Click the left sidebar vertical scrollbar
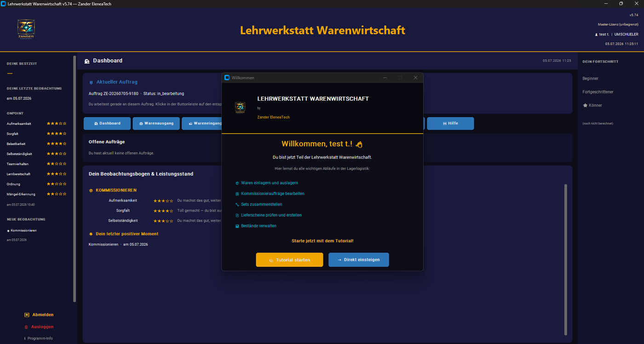Image resolution: width=644 pixels, height=344 pixels. coord(75,178)
